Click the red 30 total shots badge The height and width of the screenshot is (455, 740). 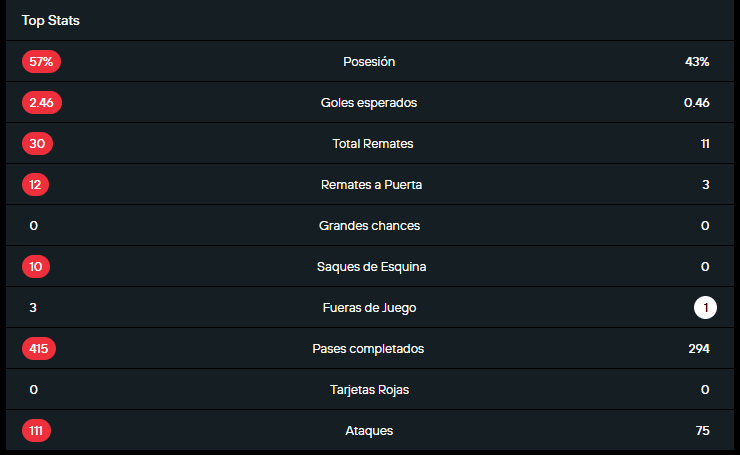pos(37,144)
